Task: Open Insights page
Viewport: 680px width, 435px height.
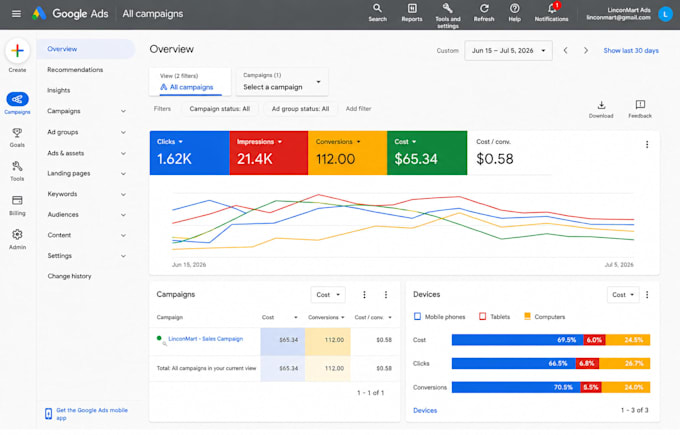Action: [59, 91]
